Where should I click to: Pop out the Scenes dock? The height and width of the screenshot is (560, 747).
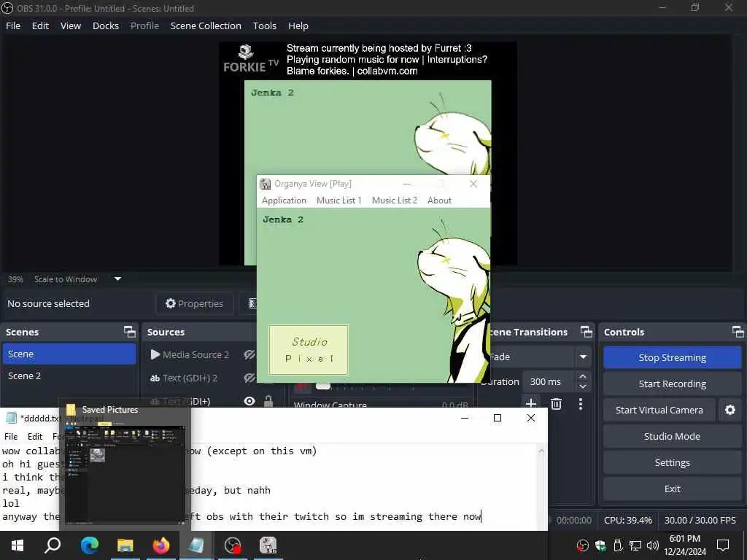click(129, 332)
